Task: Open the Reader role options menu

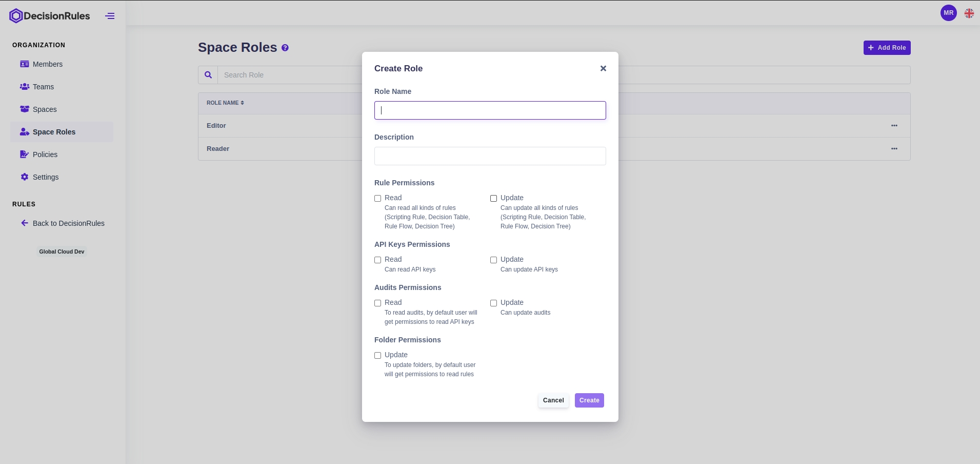Action: click(x=894, y=149)
